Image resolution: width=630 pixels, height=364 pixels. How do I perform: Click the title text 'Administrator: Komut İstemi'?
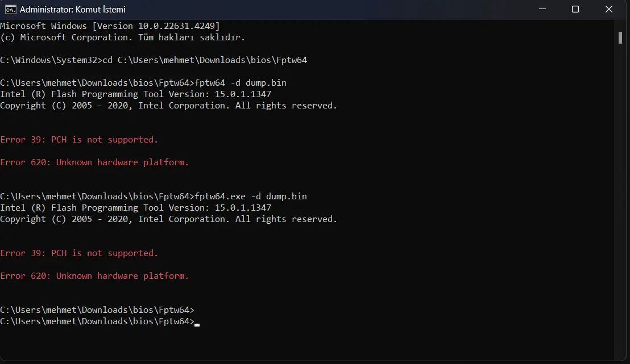(x=73, y=9)
